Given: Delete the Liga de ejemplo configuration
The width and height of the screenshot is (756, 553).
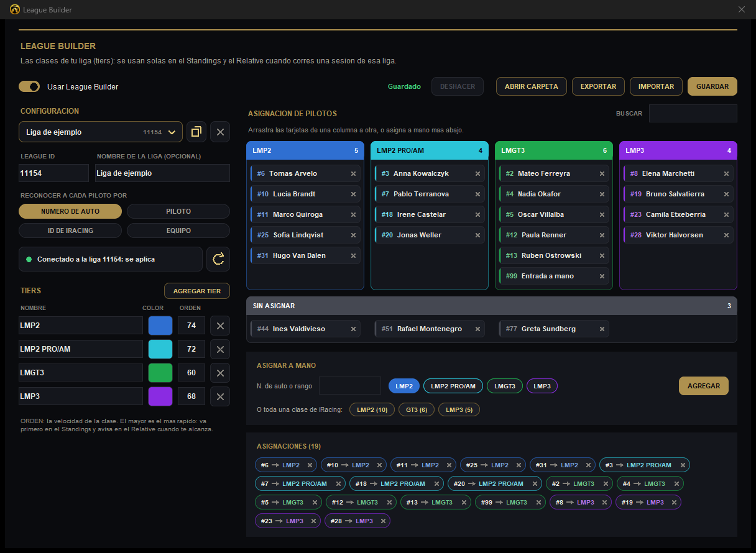Looking at the screenshot, I should [220, 132].
